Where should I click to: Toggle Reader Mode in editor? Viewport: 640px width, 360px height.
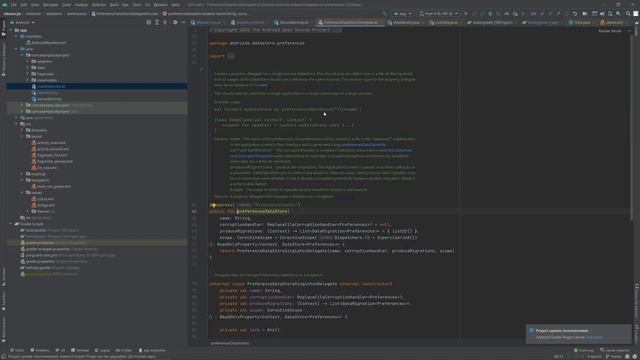(x=610, y=31)
